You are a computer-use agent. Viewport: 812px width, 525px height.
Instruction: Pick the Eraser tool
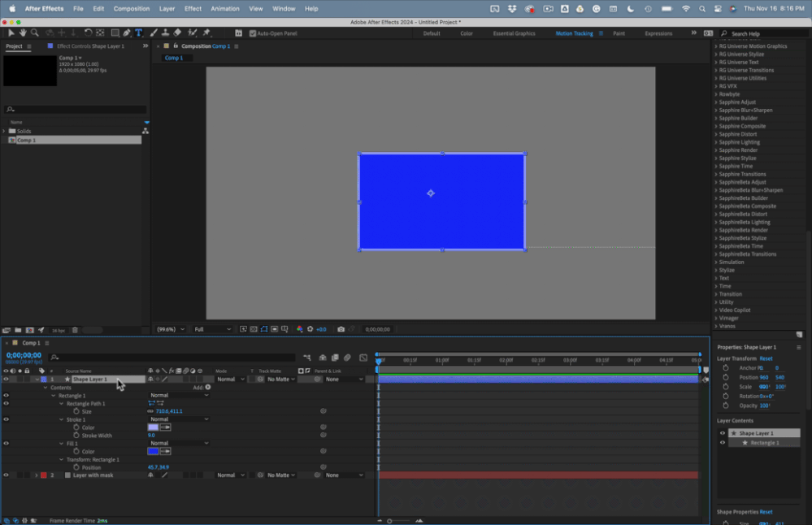tap(178, 33)
